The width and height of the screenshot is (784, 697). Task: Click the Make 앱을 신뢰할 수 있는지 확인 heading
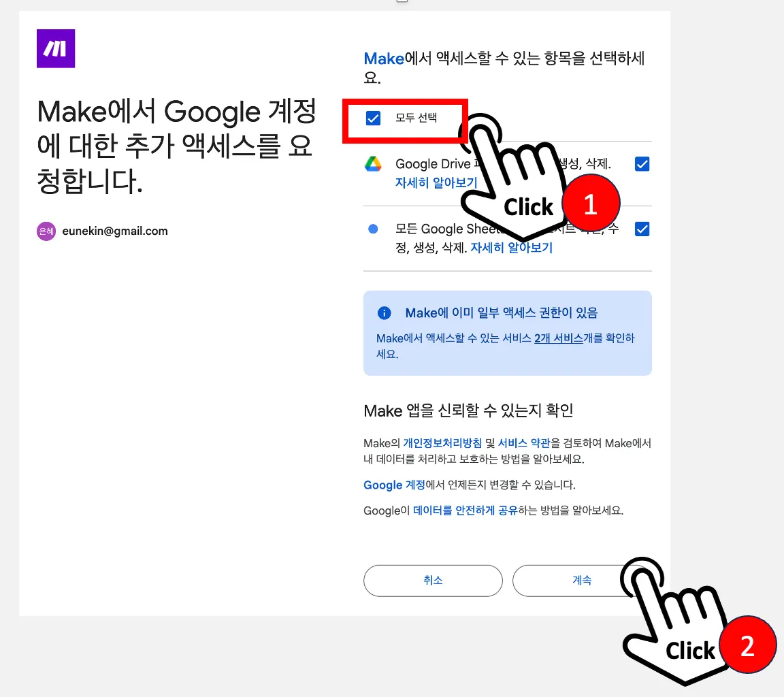click(x=468, y=410)
